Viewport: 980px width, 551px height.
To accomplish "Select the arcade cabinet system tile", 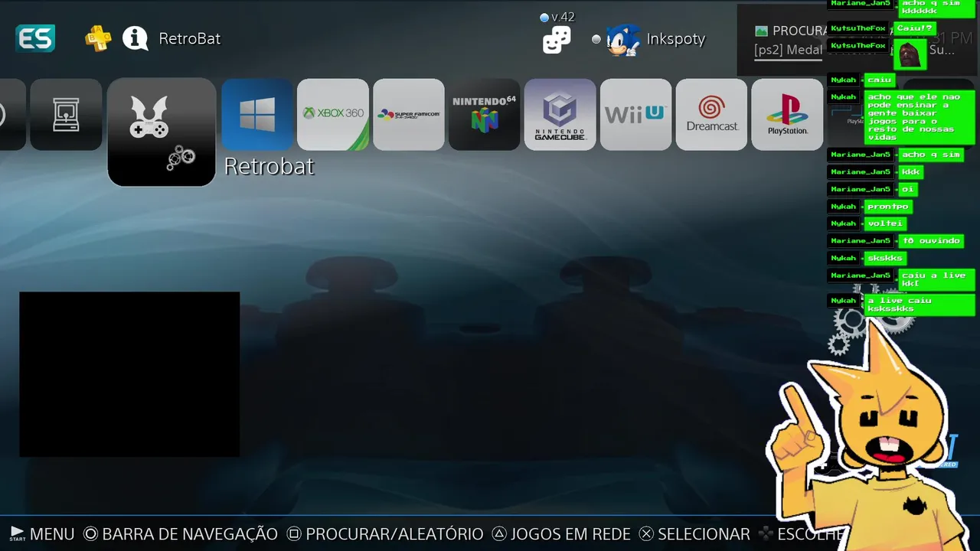I will pos(66,115).
